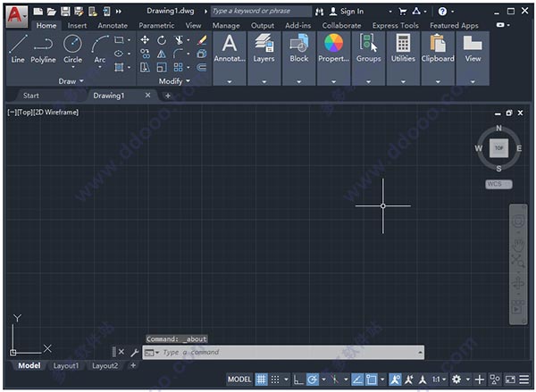This screenshot has width=536, height=392.
Task: Toggle Clean Screen mode
Action: pos(510,379)
